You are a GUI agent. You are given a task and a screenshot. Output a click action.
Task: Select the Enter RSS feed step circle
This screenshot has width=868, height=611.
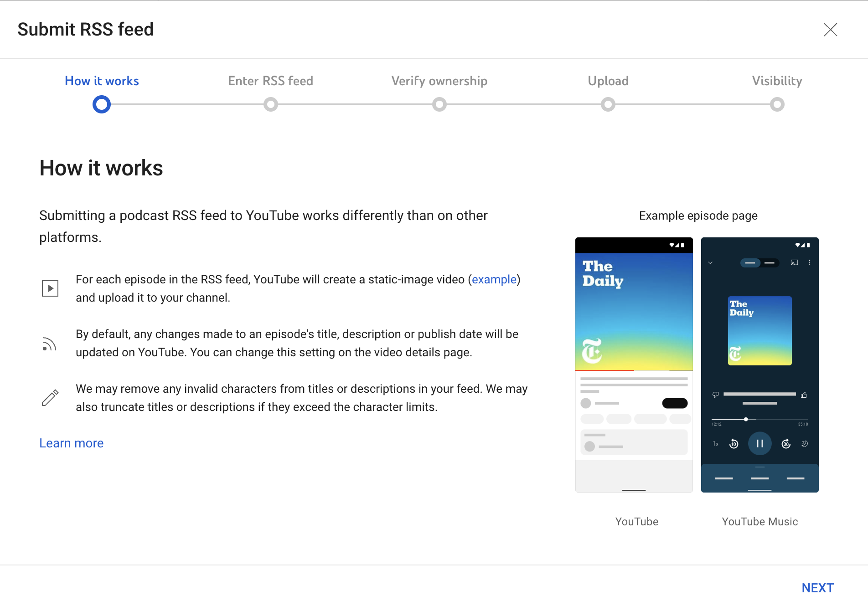click(x=271, y=104)
